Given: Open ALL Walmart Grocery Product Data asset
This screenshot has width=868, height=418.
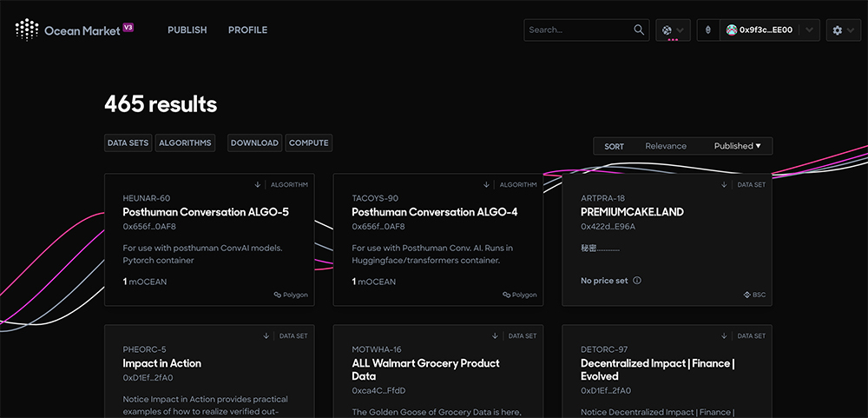Looking at the screenshot, I should click(x=425, y=369).
